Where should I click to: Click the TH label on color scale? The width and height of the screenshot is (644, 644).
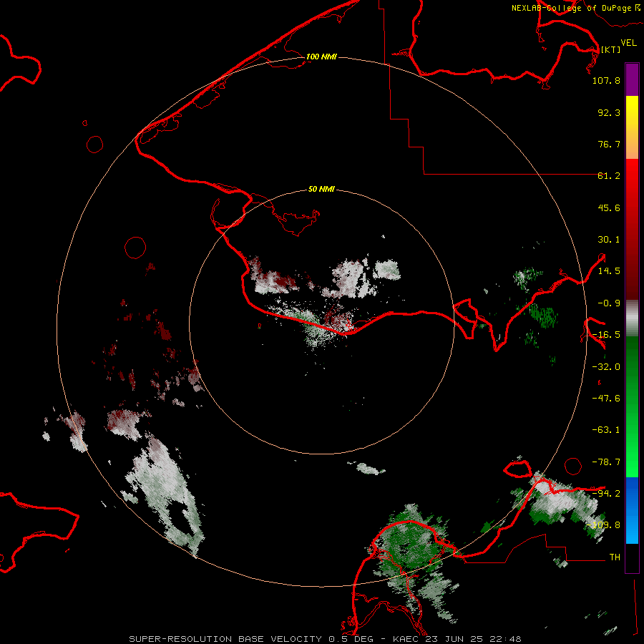tap(615, 557)
